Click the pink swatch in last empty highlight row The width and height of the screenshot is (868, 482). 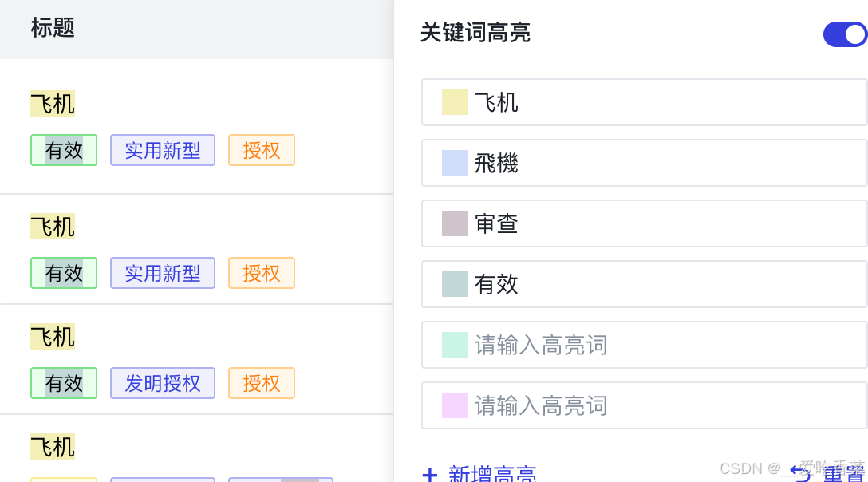pyautogui.click(x=455, y=405)
